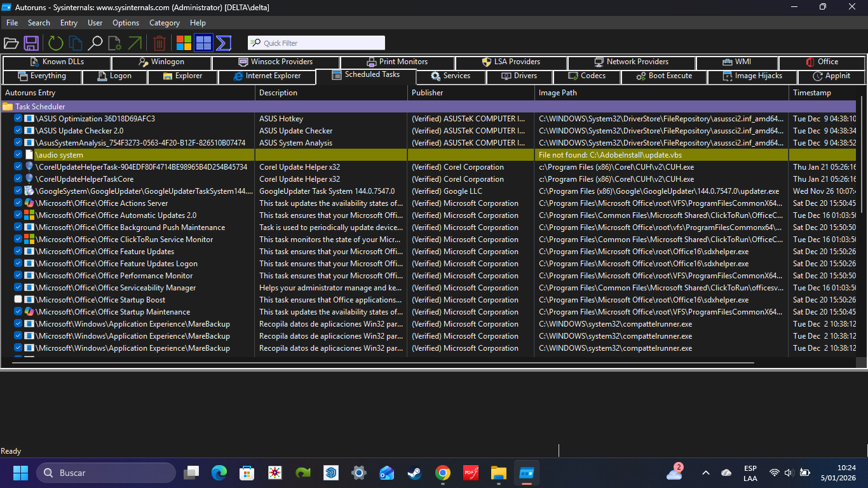The height and width of the screenshot is (488, 868).
Task: Toggle the blue Windows logo filter icon
Action: point(203,43)
